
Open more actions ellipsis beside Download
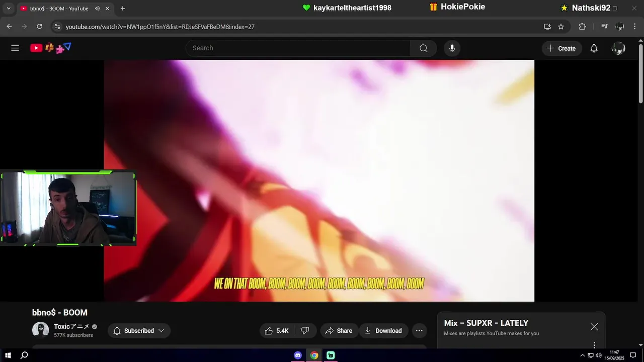(x=419, y=330)
